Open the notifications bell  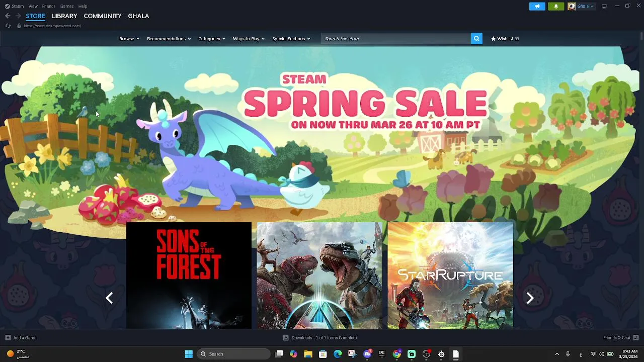click(556, 6)
